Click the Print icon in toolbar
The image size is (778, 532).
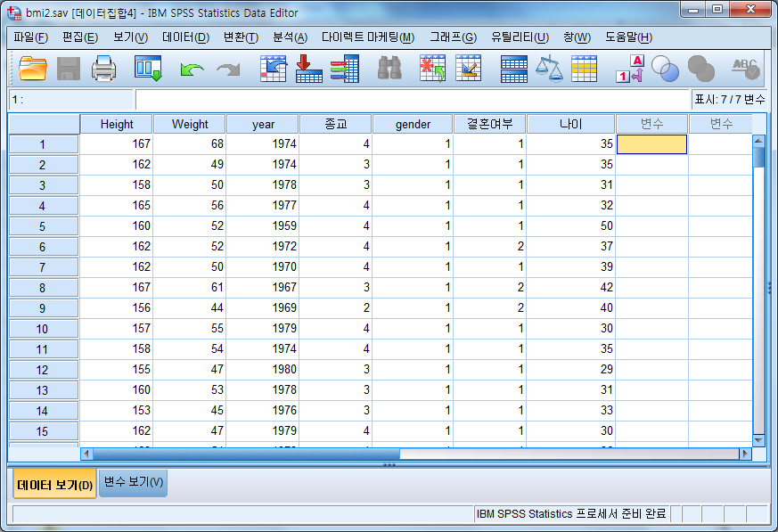104,69
